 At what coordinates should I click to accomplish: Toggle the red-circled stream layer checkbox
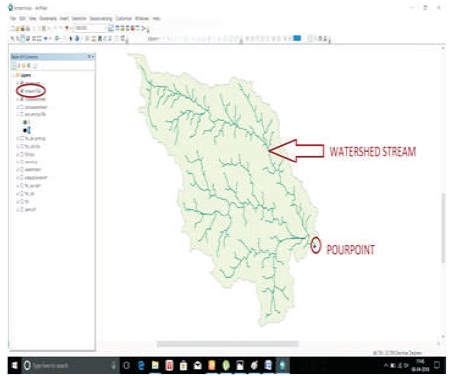pos(21,91)
